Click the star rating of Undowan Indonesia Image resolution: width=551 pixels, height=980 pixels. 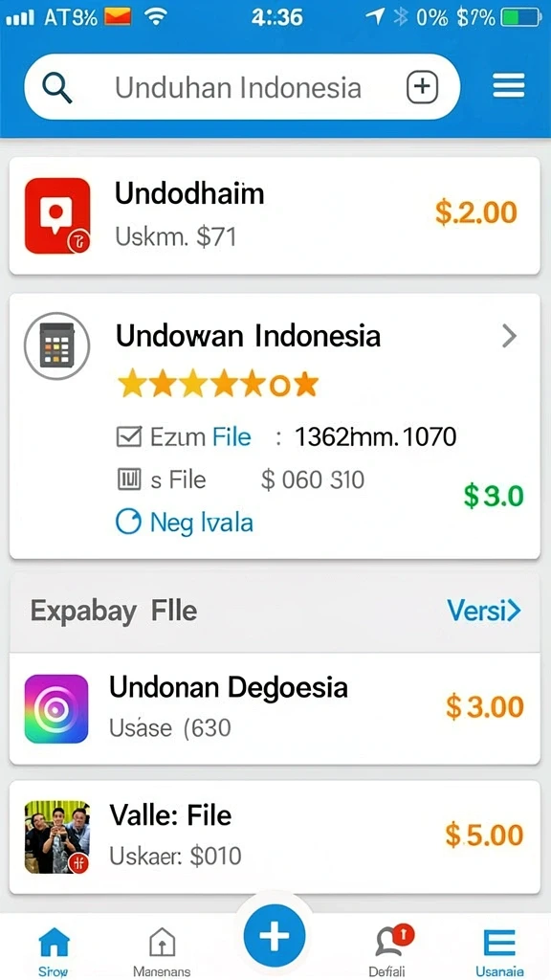tap(218, 385)
